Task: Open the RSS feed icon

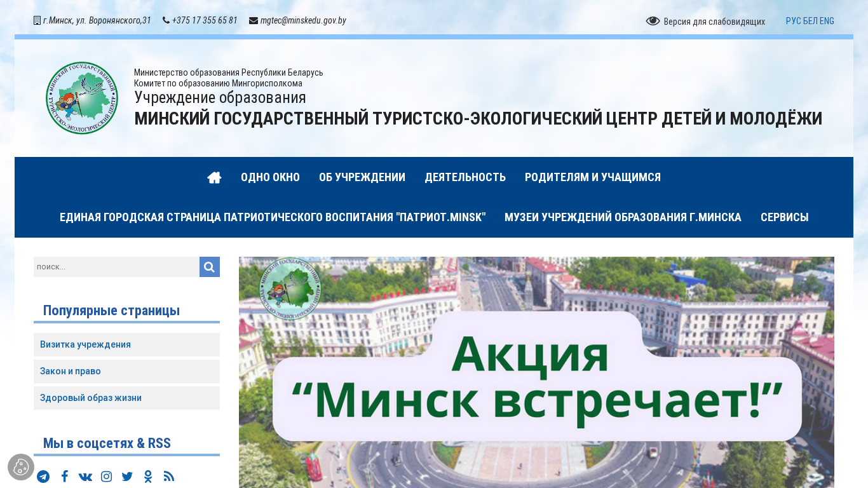Action: coord(168,477)
